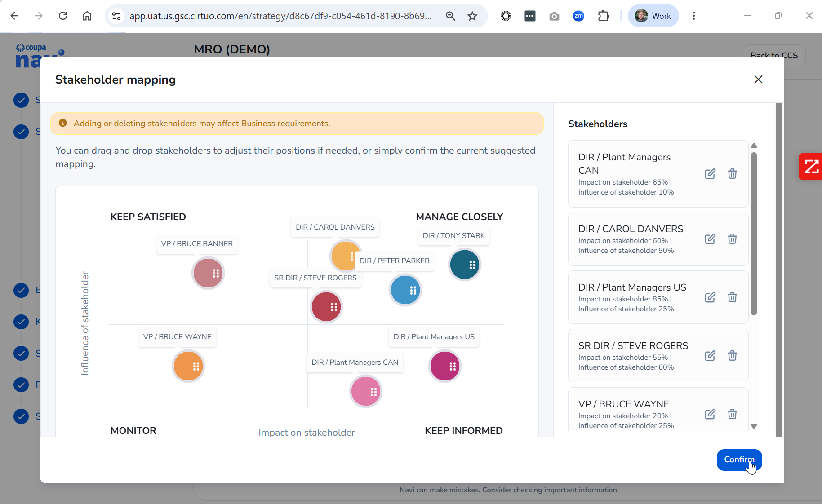Click the DIR / CAROL DANVERS map label
Viewport: 822px width, 504px height.
(335, 227)
